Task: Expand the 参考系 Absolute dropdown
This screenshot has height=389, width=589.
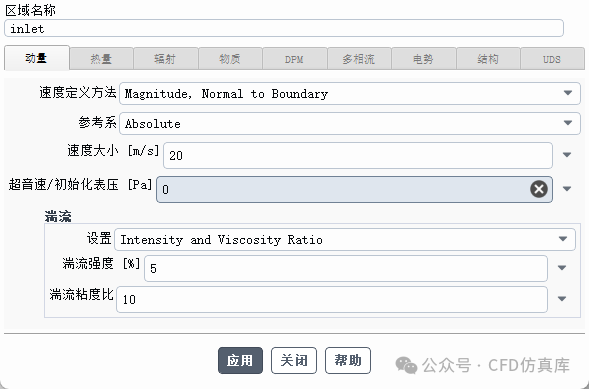Action: [350, 124]
